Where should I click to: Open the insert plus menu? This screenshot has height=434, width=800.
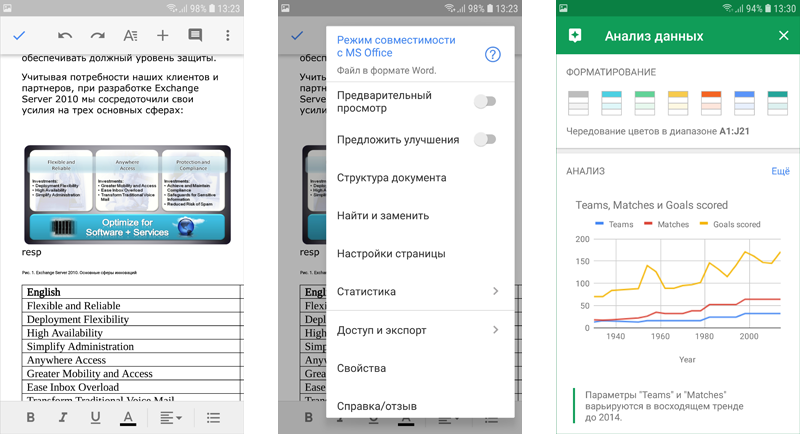162,35
